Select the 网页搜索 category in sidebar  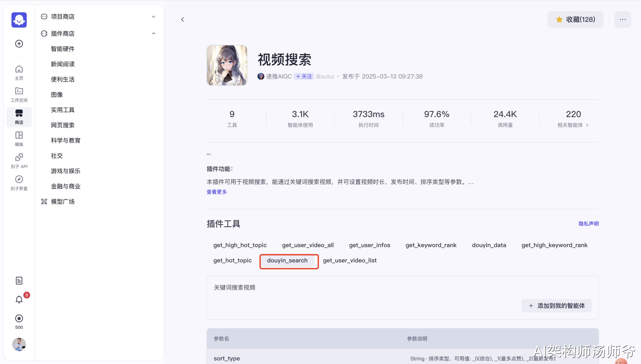[x=63, y=125]
